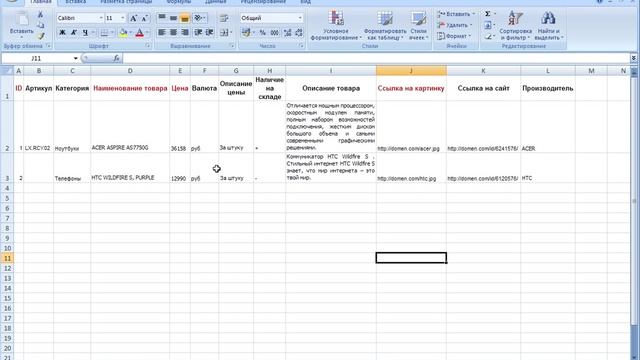Click the select-all corner of the sheet
This screenshot has width=640, height=360.
pos(7,71)
